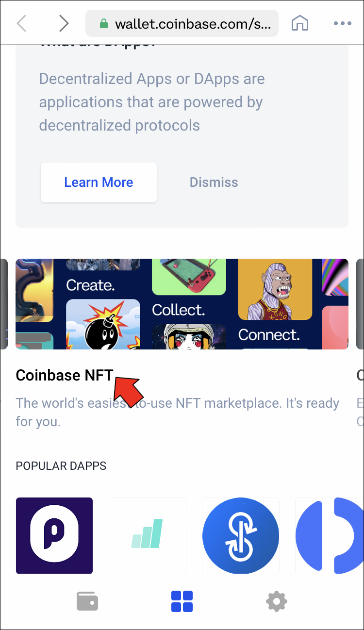Switch to the wallet tab
Viewport: 364px width, 630px height.
tap(87, 602)
